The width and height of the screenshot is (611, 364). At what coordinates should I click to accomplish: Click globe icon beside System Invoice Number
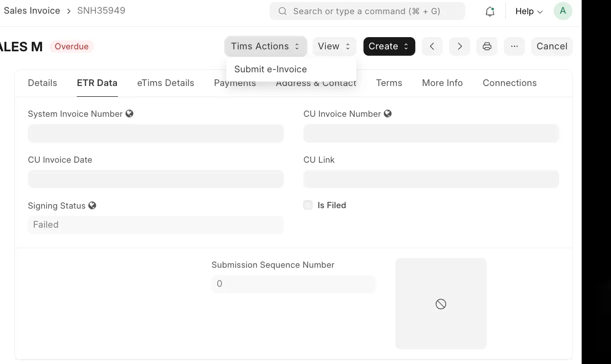pos(129,114)
